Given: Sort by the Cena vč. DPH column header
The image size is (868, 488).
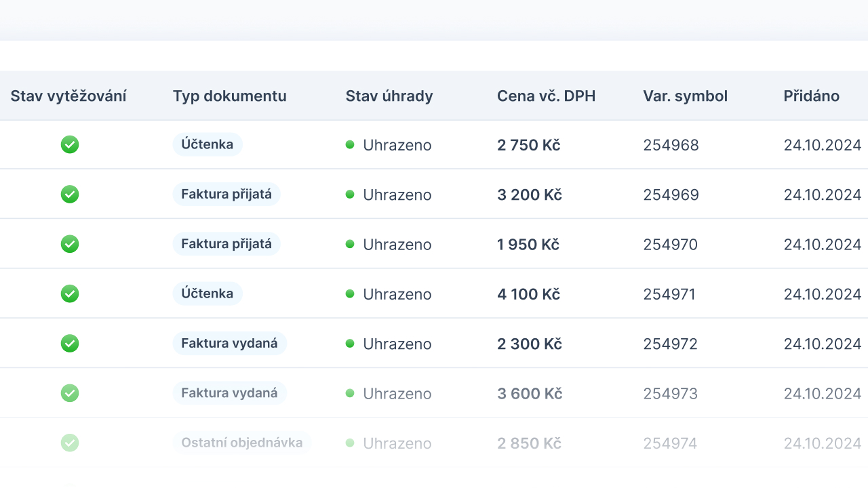Looking at the screenshot, I should (x=546, y=96).
